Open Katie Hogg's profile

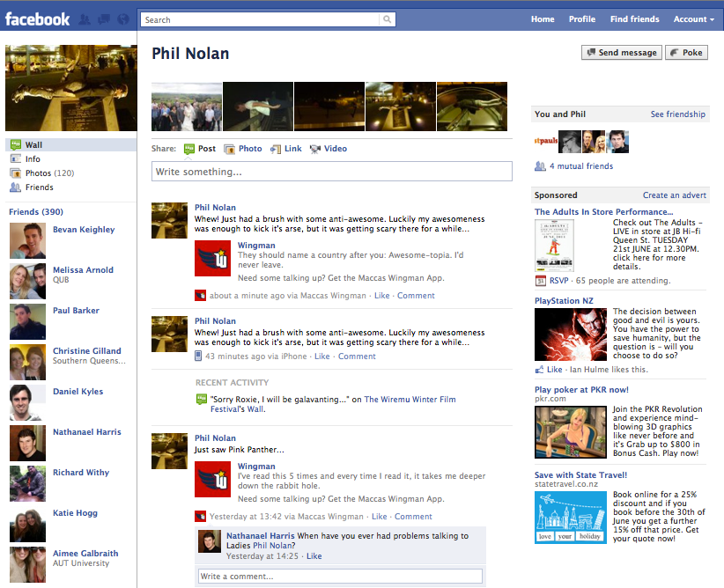pyautogui.click(x=75, y=513)
